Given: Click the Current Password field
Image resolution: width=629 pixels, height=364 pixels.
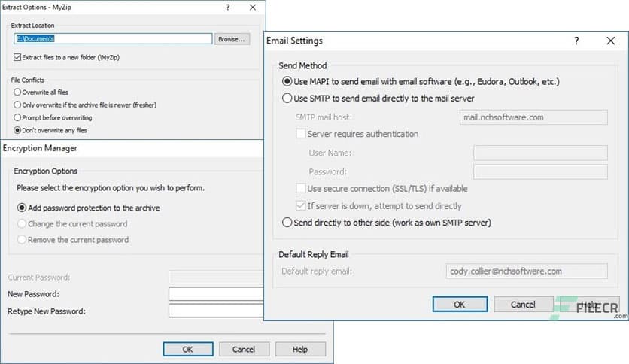Looking at the screenshot, I should click(x=216, y=277).
